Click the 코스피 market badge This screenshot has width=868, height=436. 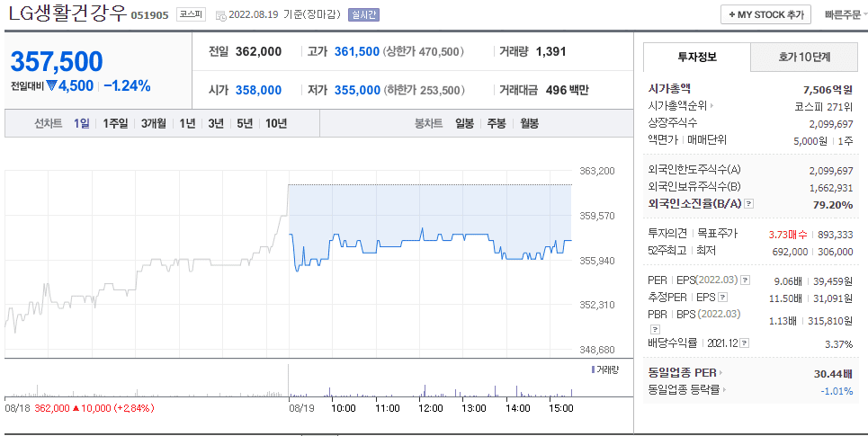click(x=191, y=15)
